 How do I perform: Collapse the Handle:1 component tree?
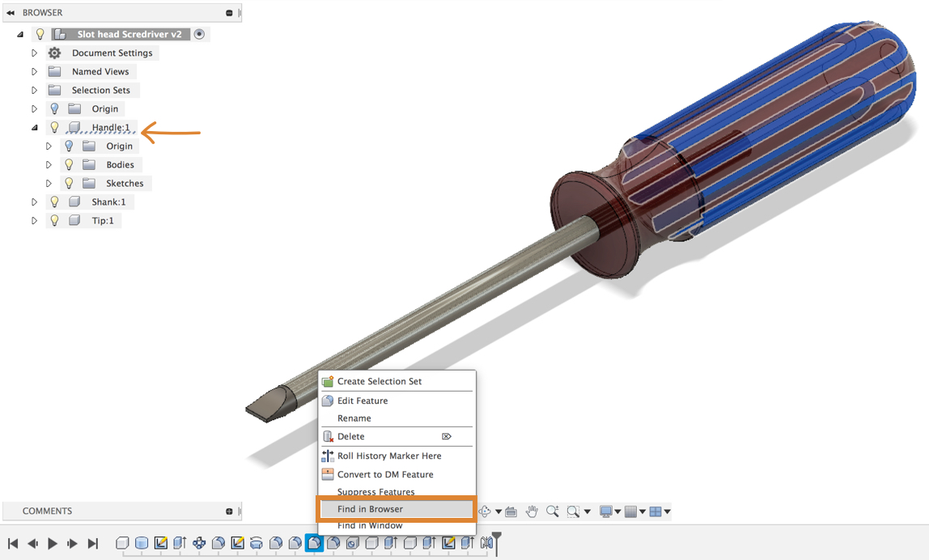click(x=34, y=127)
